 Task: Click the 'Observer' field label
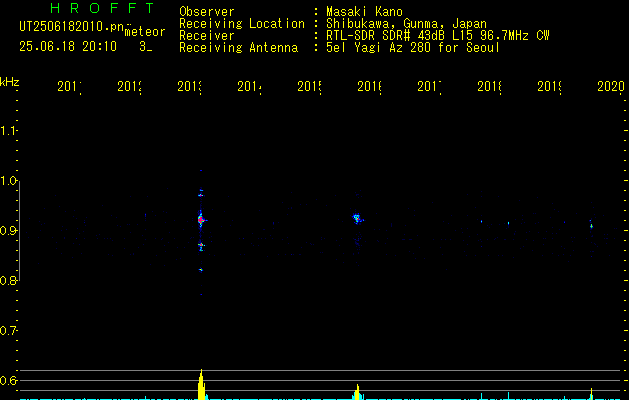point(207,12)
